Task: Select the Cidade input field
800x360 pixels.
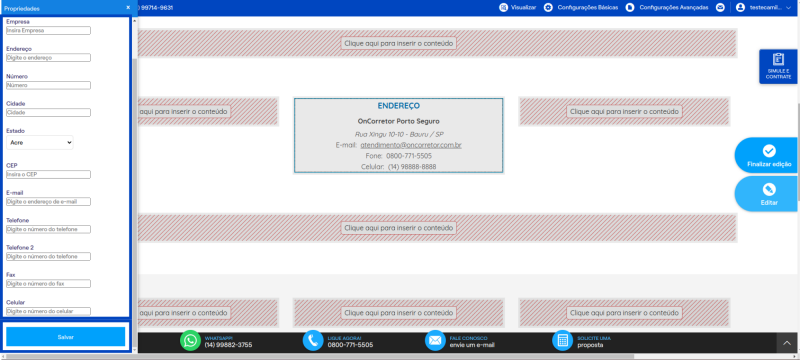Action: [48, 112]
